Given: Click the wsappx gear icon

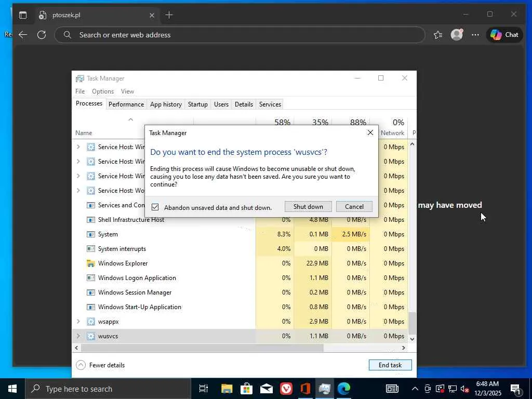Looking at the screenshot, I should (90, 321).
